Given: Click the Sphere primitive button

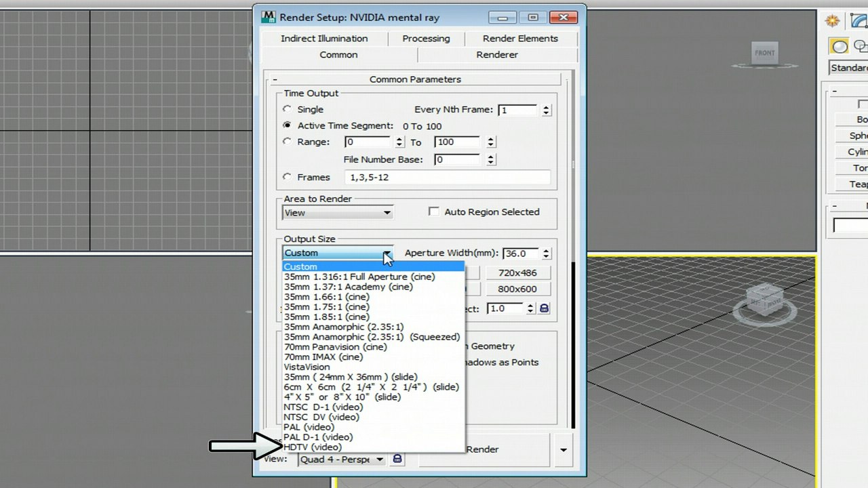Looking at the screenshot, I should 852,136.
